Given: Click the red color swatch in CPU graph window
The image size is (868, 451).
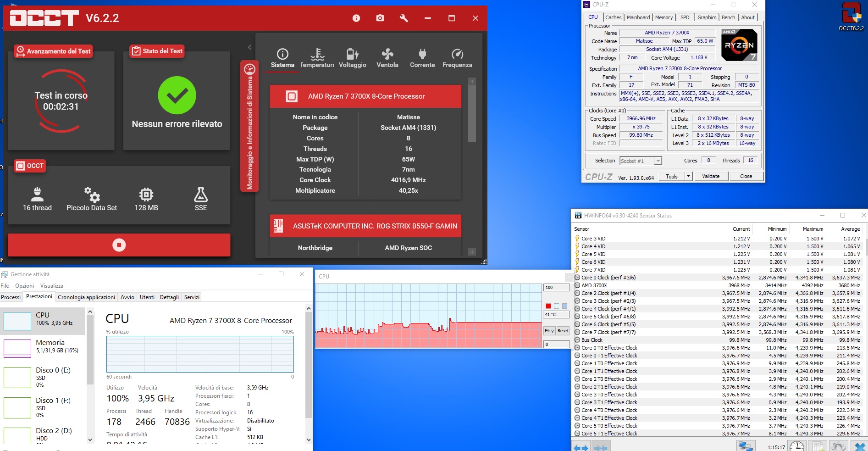Looking at the screenshot, I should (548, 306).
